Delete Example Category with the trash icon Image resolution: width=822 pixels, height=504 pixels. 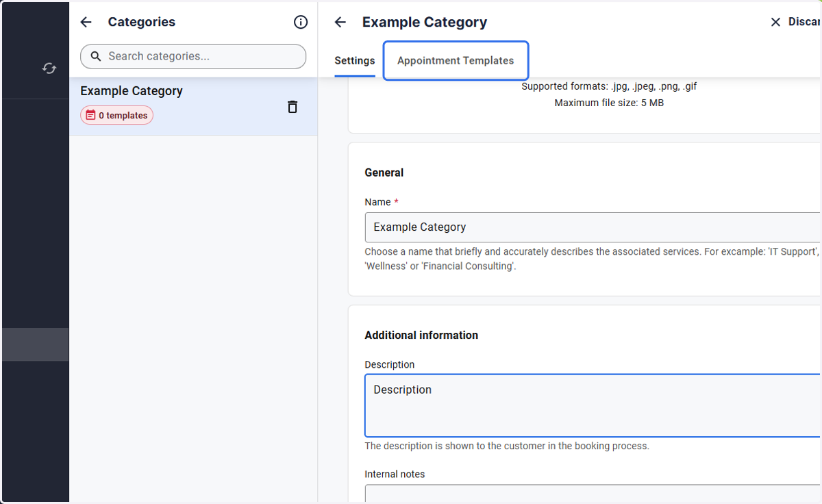292,107
